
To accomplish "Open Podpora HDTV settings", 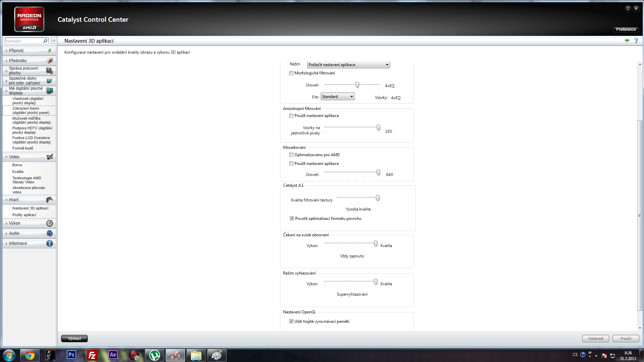I will (32, 130).
